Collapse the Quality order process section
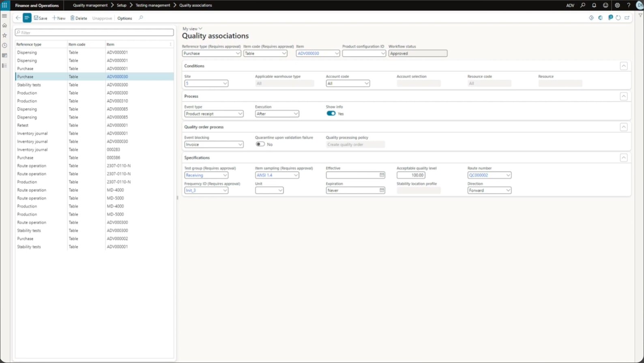Image resolution: width=644 pixels, height=363 pixels. 624,127
